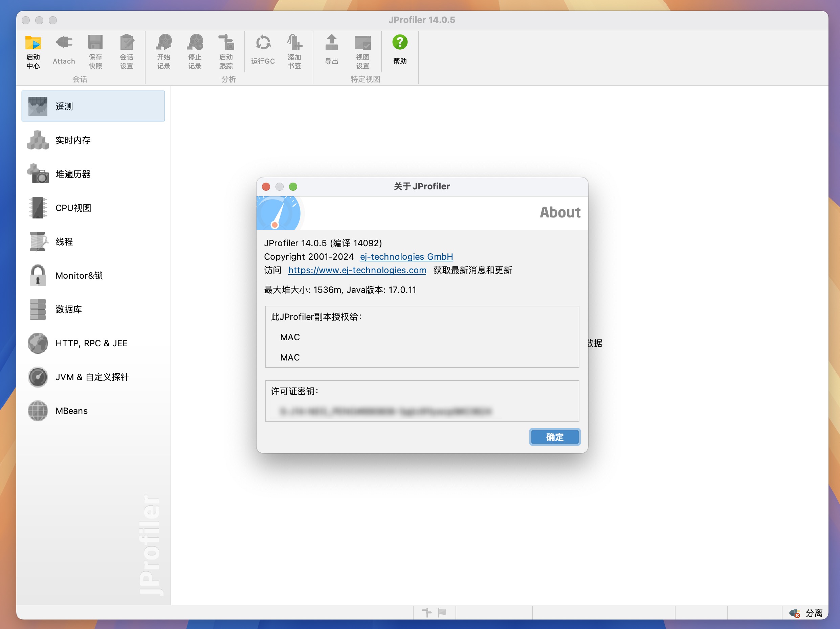
Task: Click the 获取最新消息和更新 text
Action: (472, 270)
